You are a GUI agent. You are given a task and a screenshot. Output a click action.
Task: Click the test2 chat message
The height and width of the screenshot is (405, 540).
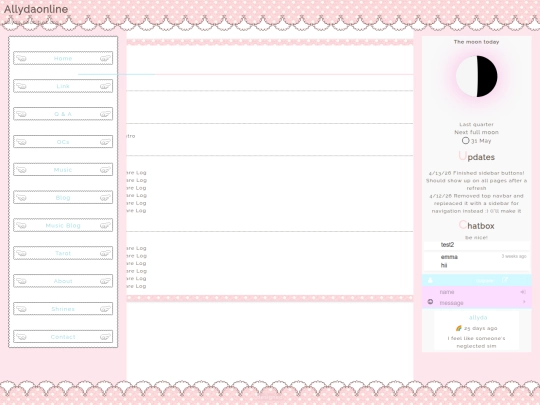tap(447, 245)
